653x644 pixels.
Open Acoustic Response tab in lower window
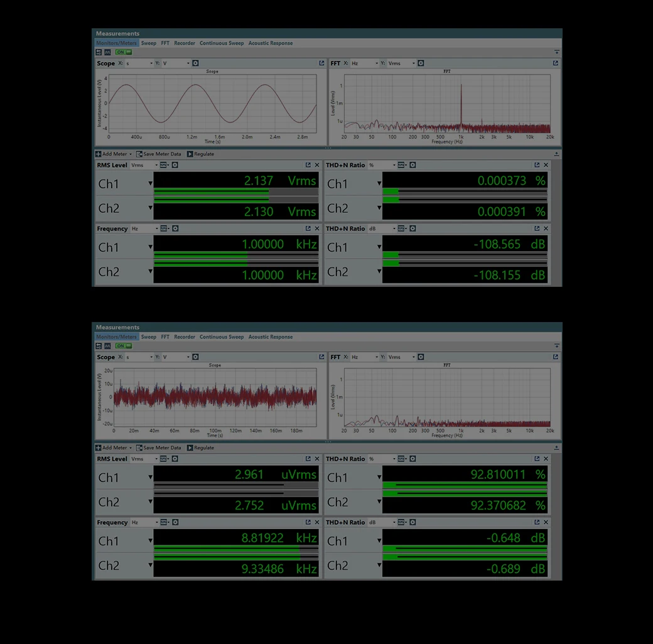(270, 337)
